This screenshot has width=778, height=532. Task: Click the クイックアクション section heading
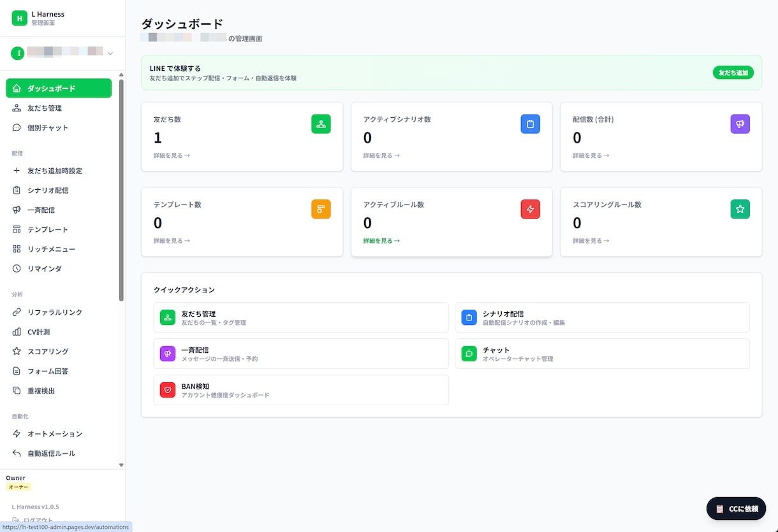tap(184, 290)
